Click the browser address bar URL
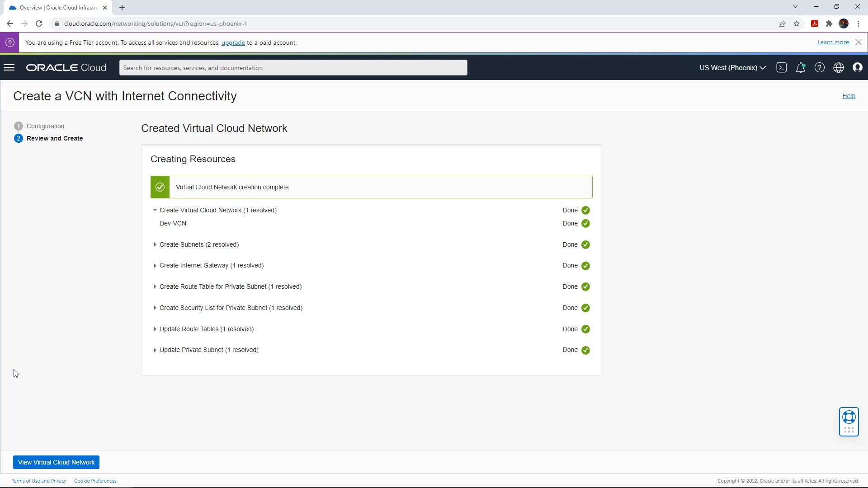The image size is (868, 488). click(156, 23)
